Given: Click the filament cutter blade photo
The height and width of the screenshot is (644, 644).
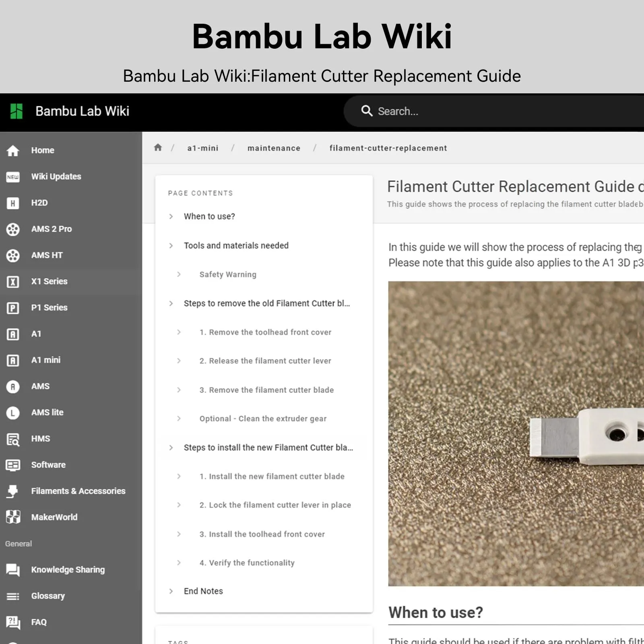Looking at the screenshot, I should coord(515,433).
